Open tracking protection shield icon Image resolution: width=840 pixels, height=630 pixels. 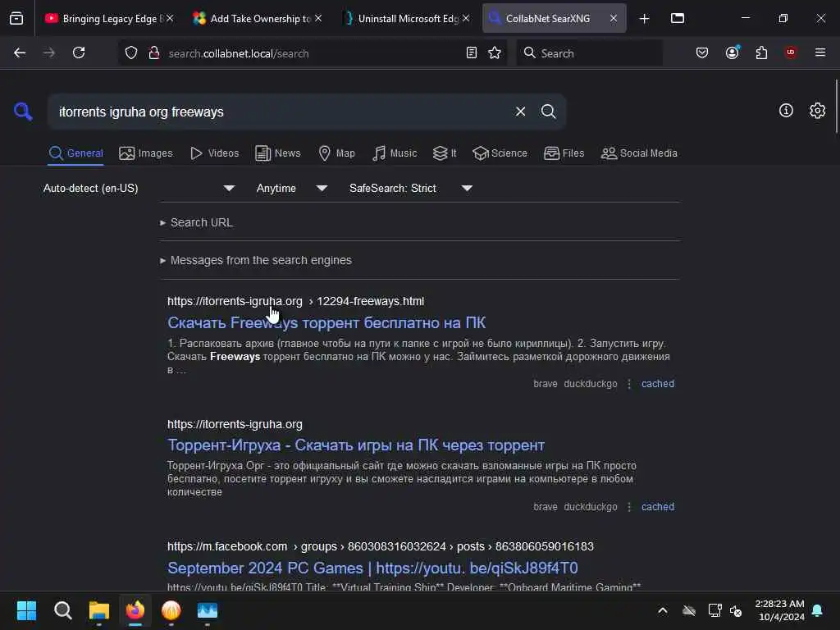click(x=131, y=52)
